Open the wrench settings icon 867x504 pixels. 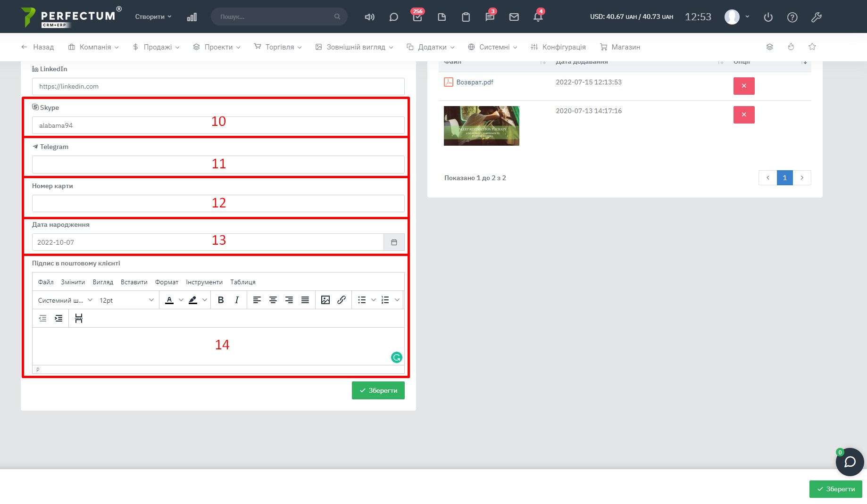click(x=816, y=17)
